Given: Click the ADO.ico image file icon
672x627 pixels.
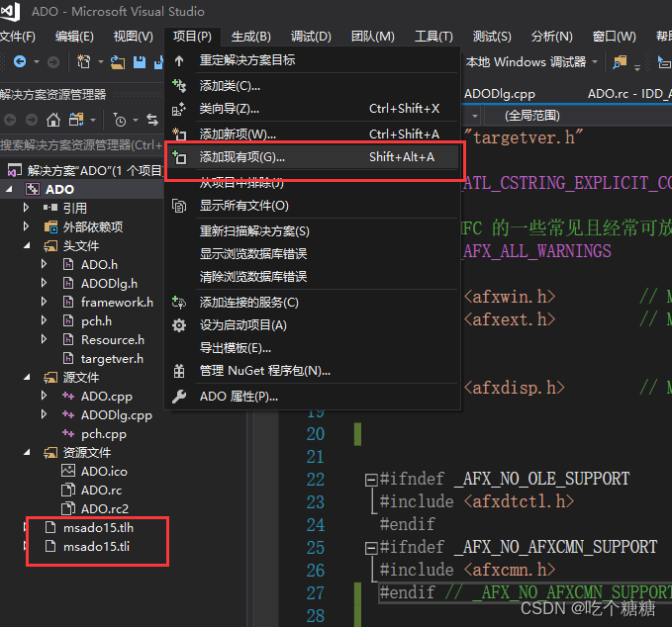Looking at the screenshot, I should coord(68,471).
